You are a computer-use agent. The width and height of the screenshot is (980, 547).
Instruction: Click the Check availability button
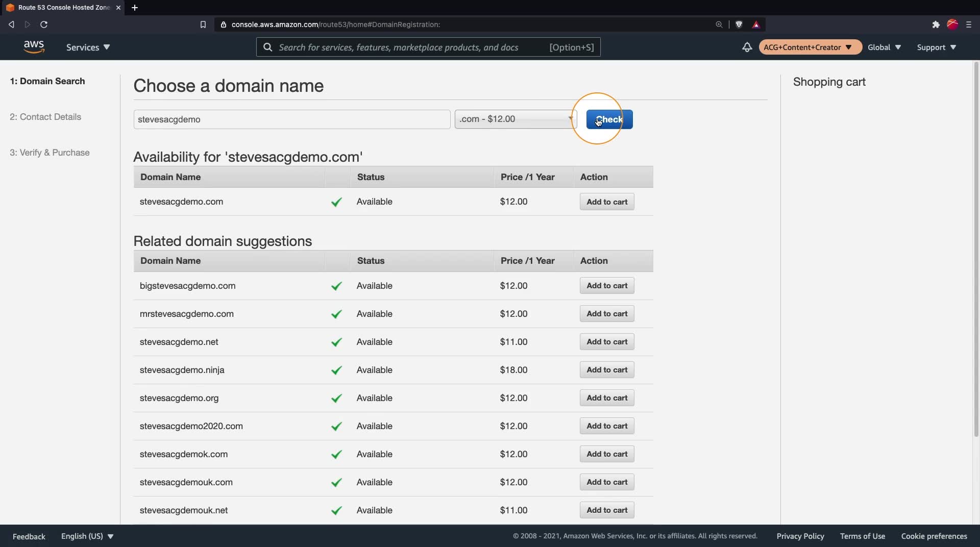pyautogui.click(x=609, y=119)
